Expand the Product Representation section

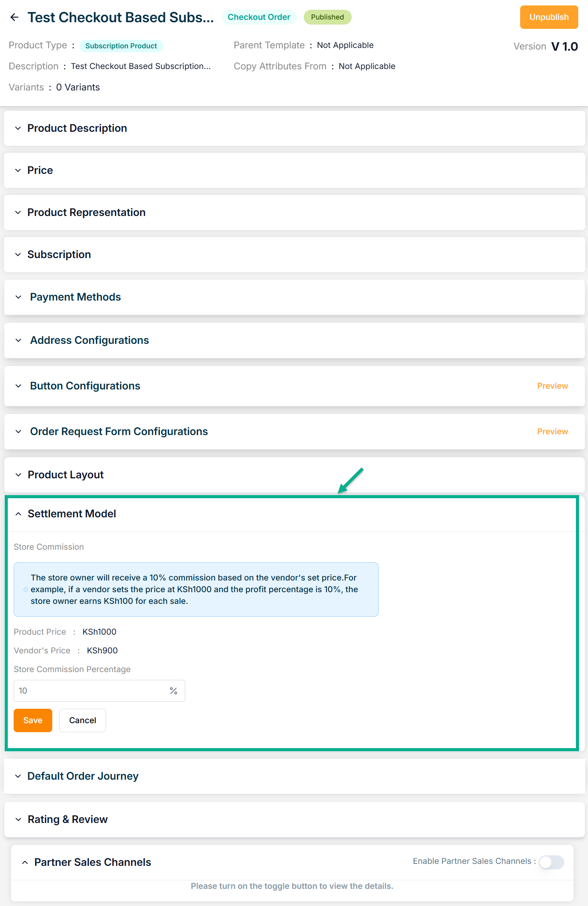[x=18, y=212]
